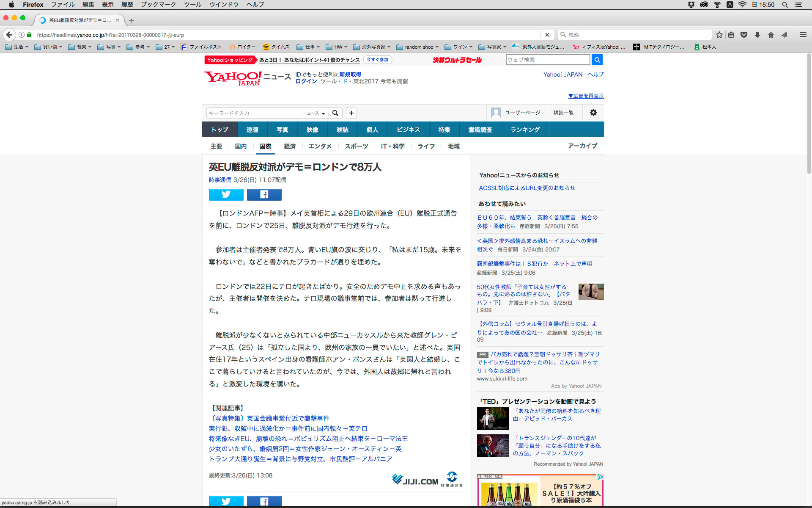Share article via top Twitter button
Viewport: 812px width, 508px height.
pyautogui.click(x=226, y=194)
